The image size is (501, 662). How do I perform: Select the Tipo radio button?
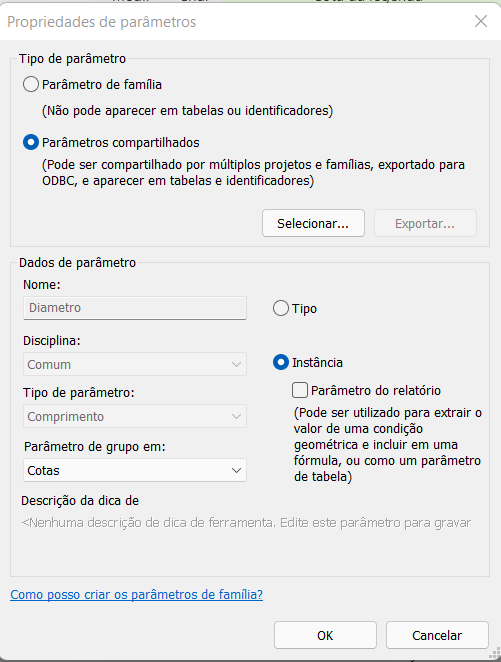pos(281,308)
